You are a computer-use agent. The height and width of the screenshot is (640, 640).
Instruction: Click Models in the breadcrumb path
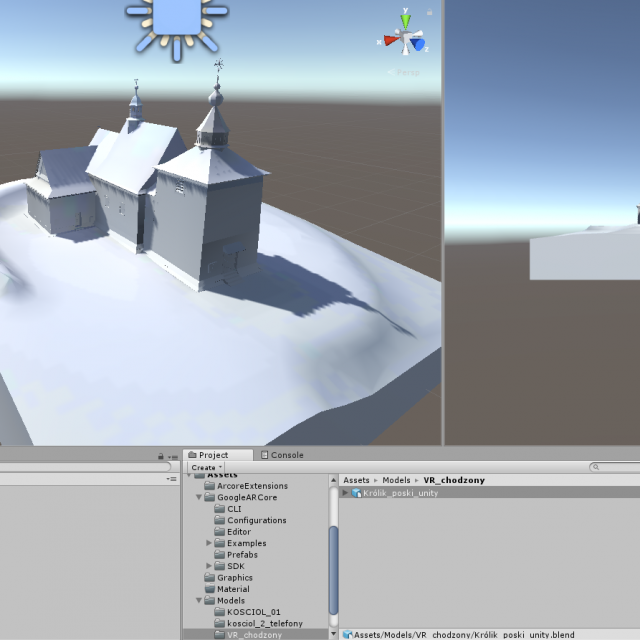[x=396, y=480]
